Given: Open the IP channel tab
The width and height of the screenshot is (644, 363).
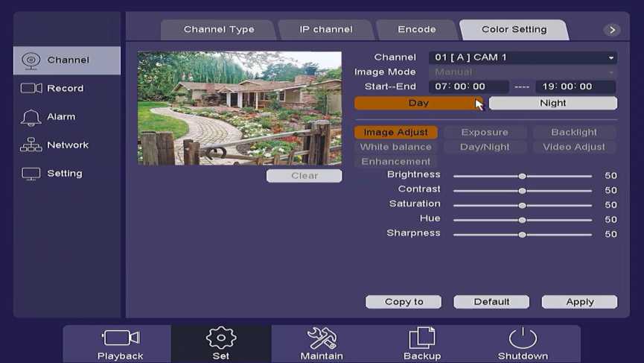Looking at the screenshot, I should pos(326,30).
